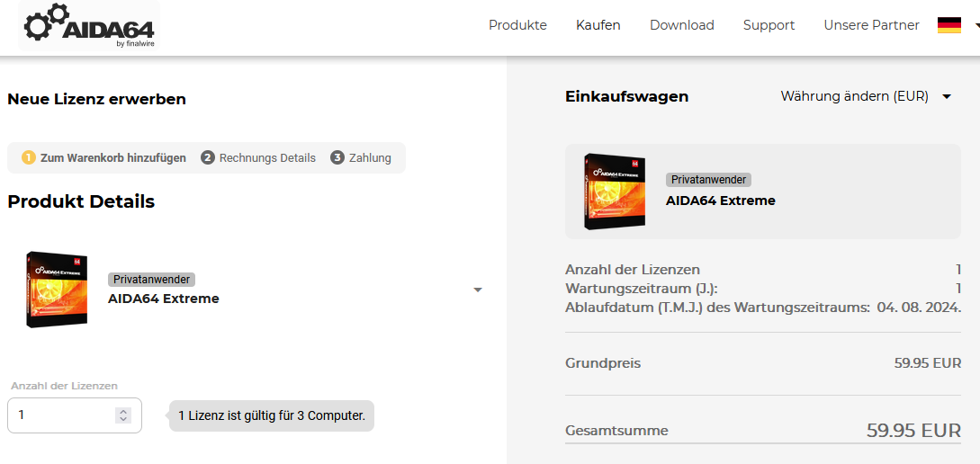
Task: Click AIDA64 Extreme name in Einkaufswagen
Action: (721, 201)
